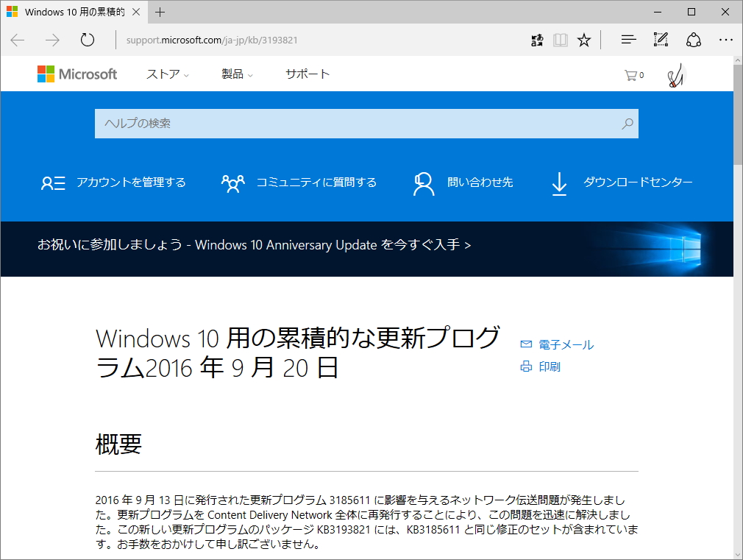Add page to favorites star icon
Screen dimensions: 743x560
click(584, 40)
